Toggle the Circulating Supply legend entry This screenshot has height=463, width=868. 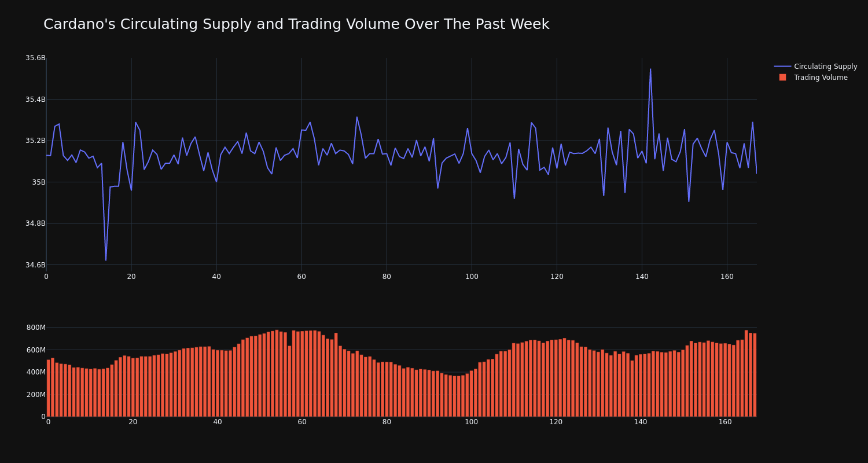point(815,67)
